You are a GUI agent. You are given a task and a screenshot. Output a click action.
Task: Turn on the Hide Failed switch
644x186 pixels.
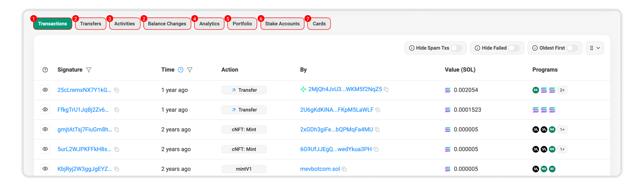click(514, 48)
